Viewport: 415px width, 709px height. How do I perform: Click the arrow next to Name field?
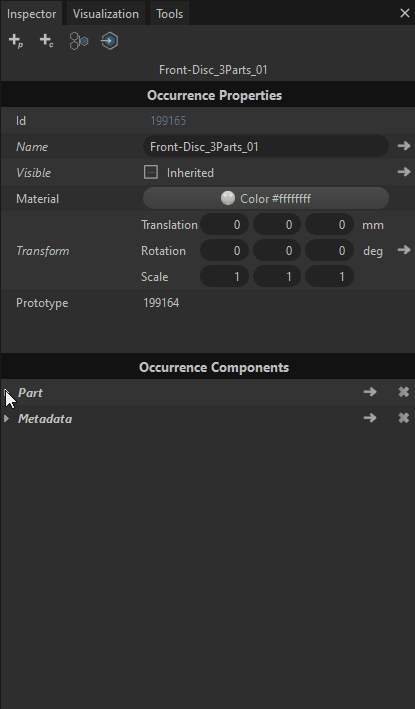404,146
